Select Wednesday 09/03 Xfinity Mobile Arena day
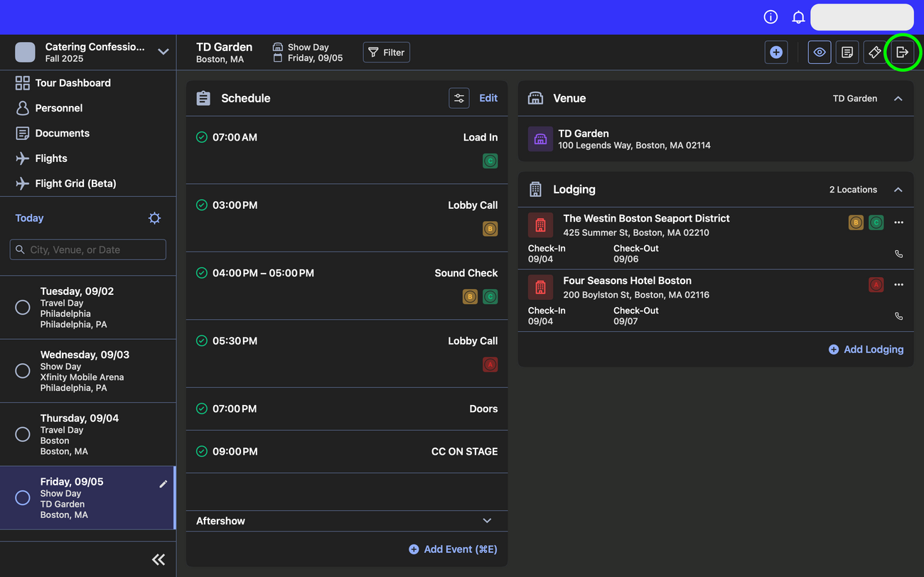Image resolution: width=924 pixels, height=577 pixels. click(x=88, y=371)
